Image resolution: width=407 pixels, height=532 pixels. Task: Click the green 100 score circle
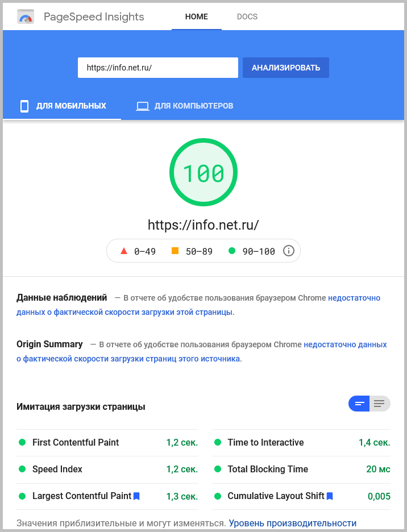tap(203, 172)
